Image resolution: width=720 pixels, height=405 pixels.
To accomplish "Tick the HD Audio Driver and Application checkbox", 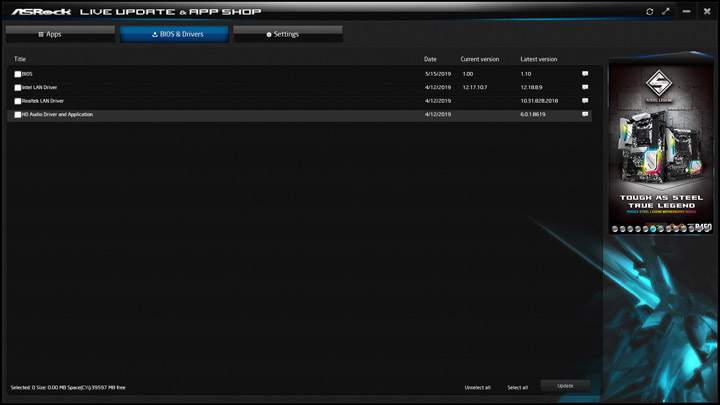I will tap(17, 115).
